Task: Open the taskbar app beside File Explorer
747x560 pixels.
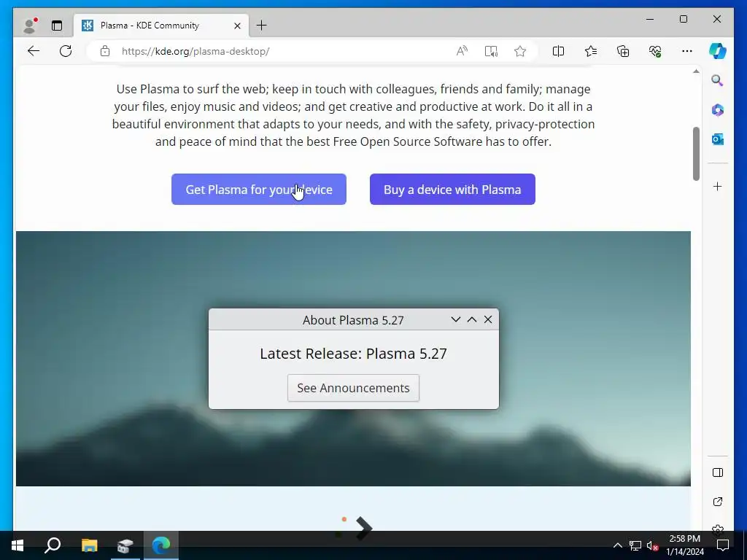Action: click(125, 545)
